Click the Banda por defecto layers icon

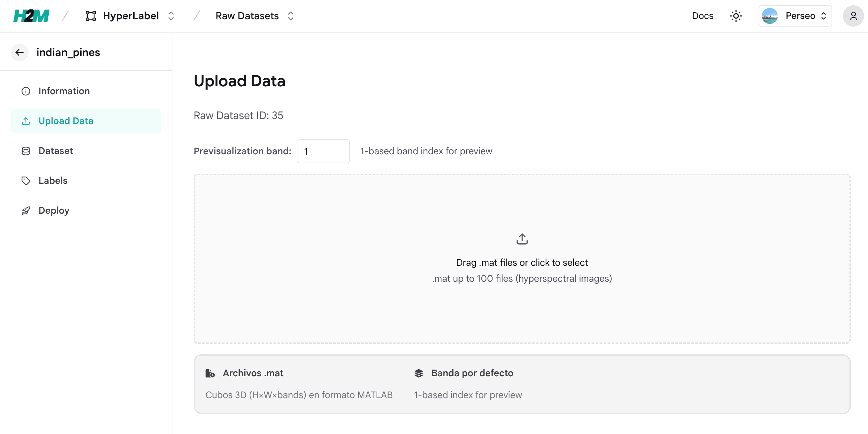418,373
